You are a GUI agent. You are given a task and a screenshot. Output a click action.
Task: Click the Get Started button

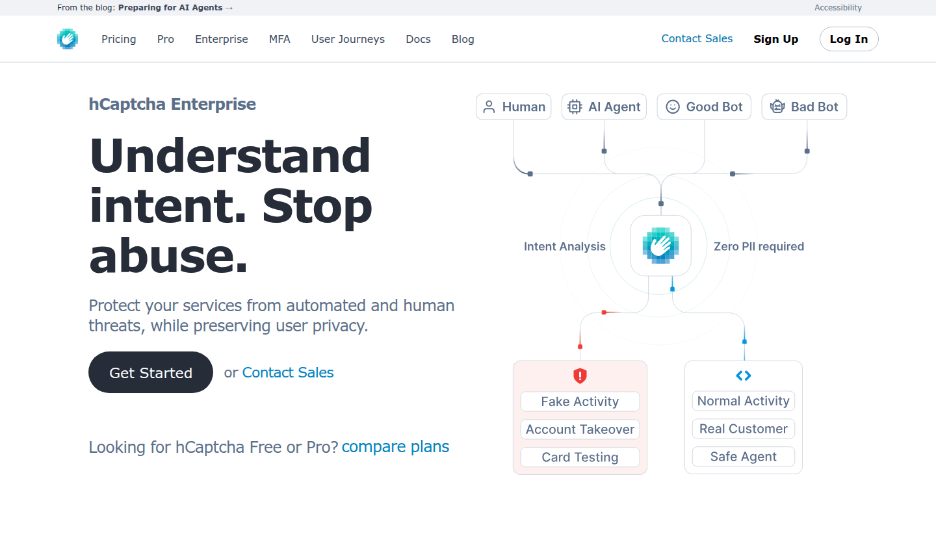click(x=150, y=372)
